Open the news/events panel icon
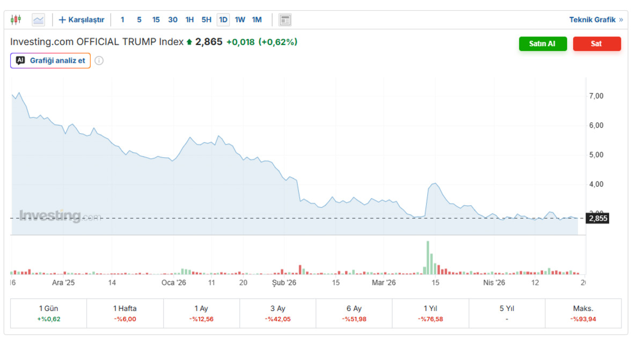This screenshot has height=341, width=644. click(285, 20)
